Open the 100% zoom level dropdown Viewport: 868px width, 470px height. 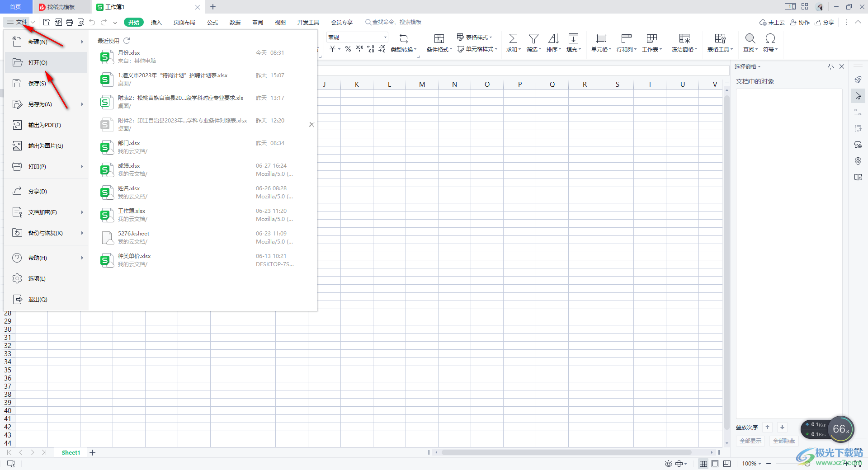click(751, 464)
